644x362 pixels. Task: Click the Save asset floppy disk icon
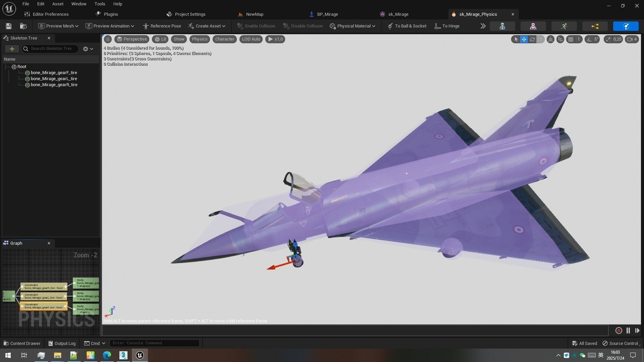[9, 26]
